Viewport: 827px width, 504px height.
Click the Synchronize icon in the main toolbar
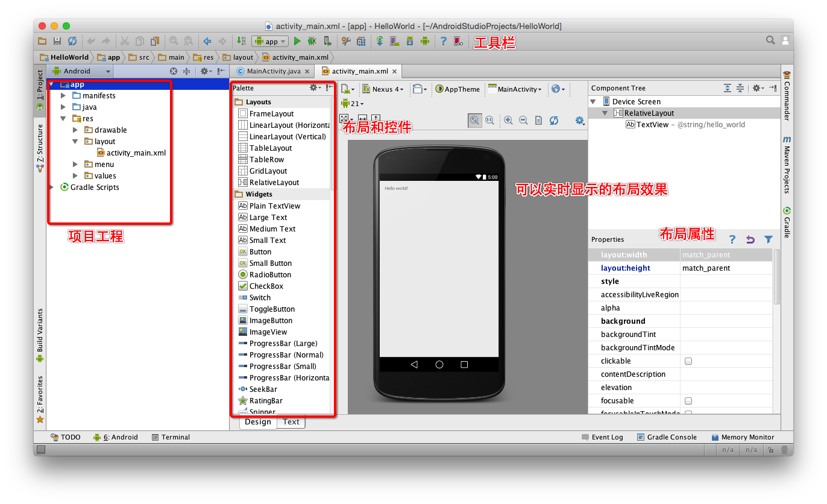pos(72,41)
